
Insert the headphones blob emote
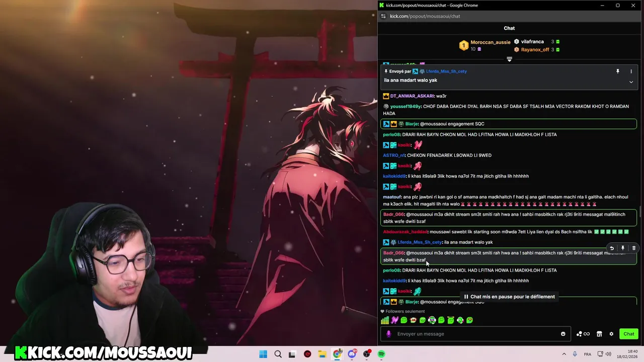432,320
